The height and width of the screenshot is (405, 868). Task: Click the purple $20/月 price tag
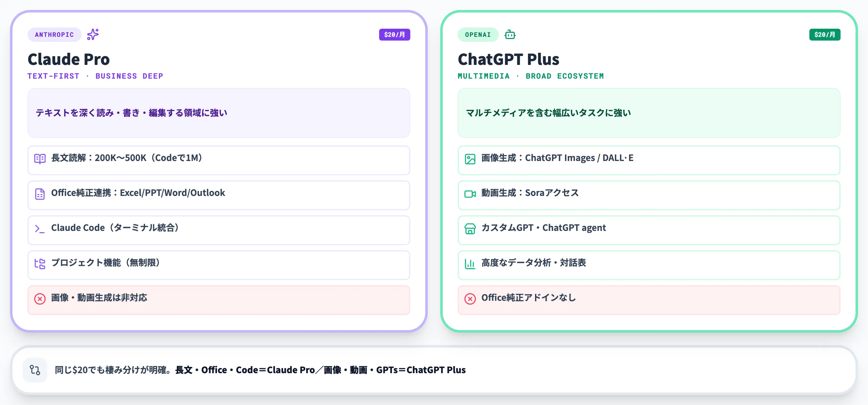394,34
